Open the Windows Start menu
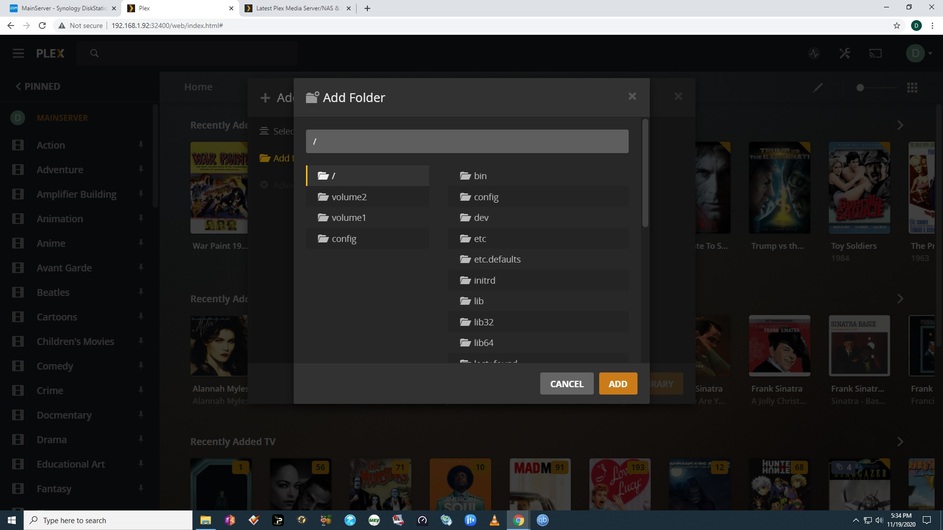Viewport: 943px width, 530px height. [x=11, y=520]
